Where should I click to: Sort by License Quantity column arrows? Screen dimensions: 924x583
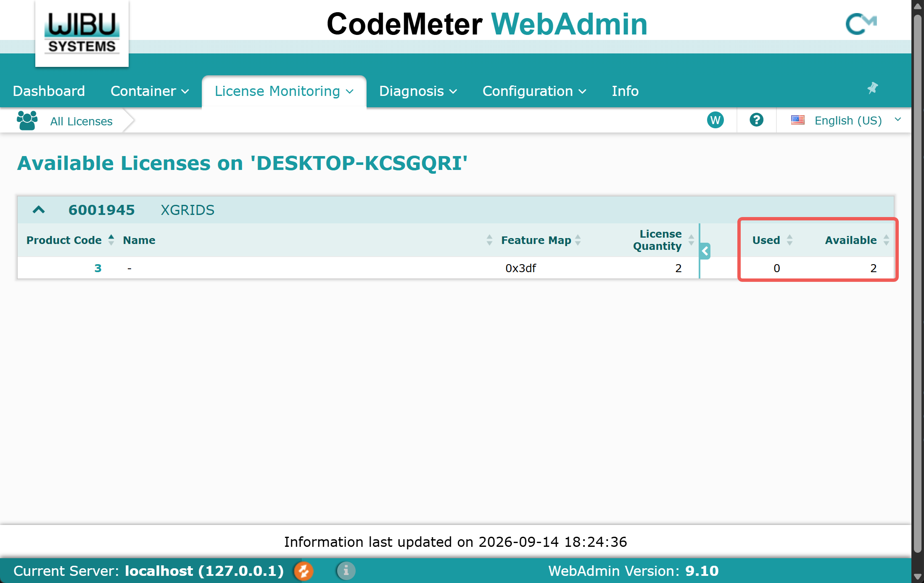tap(691, 240)
